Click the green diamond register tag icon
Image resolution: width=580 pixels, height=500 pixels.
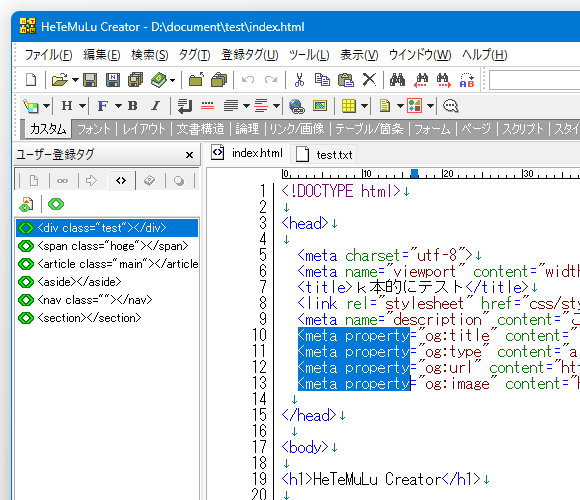coord(56,204)
